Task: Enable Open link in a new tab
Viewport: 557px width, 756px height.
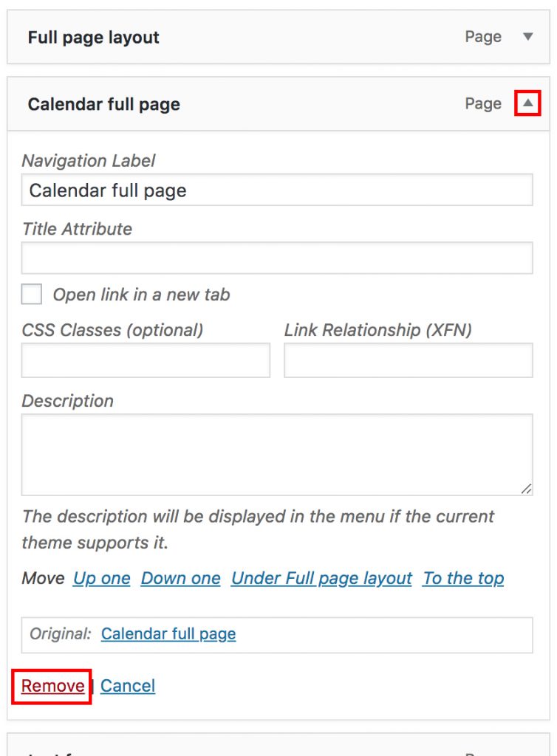Action: pyautogui.click(x=32, y=295)
